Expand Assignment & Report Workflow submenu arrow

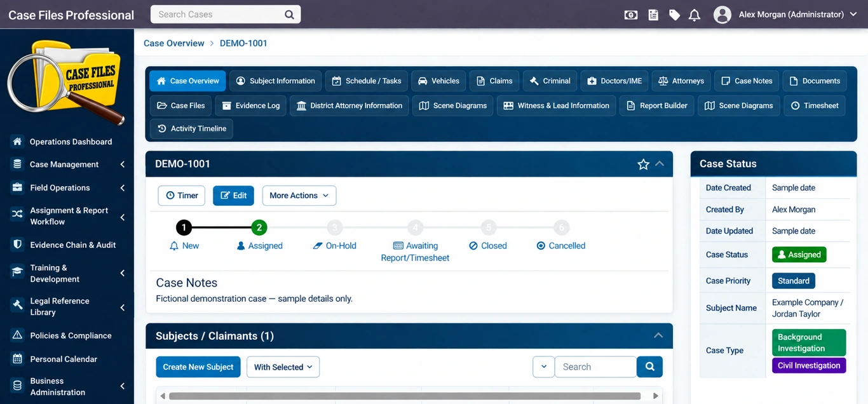click(122, 217)
